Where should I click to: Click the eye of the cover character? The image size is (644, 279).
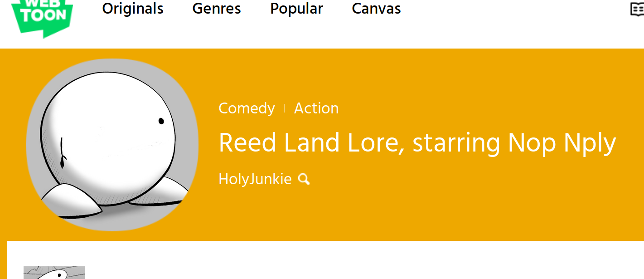click(161, 121)
